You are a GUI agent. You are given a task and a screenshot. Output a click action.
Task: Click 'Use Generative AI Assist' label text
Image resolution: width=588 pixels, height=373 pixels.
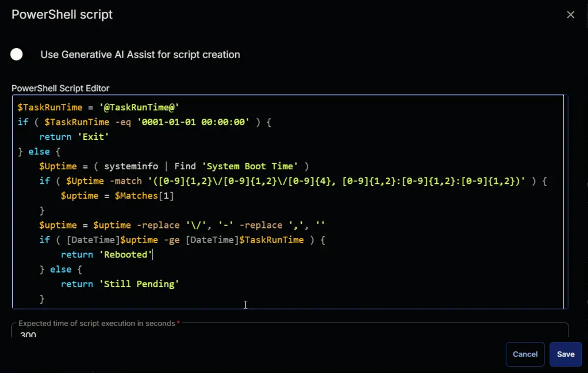coord(141,55)
